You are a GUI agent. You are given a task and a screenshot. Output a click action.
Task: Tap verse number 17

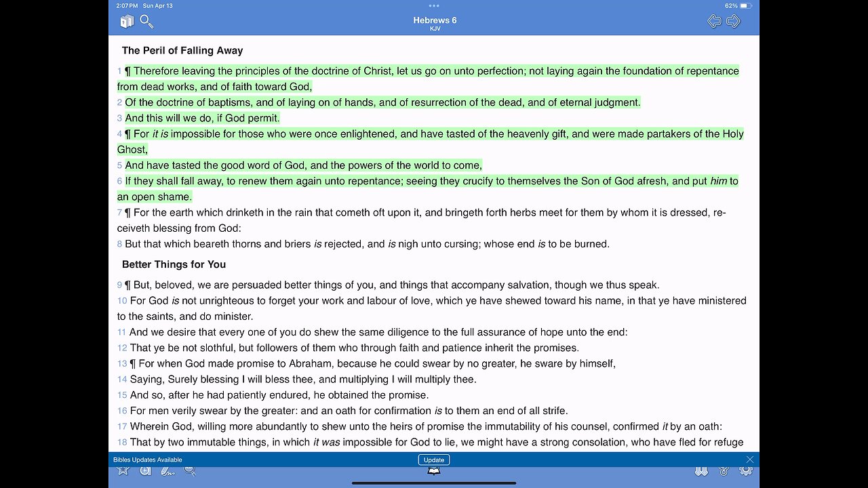point(122,427)
